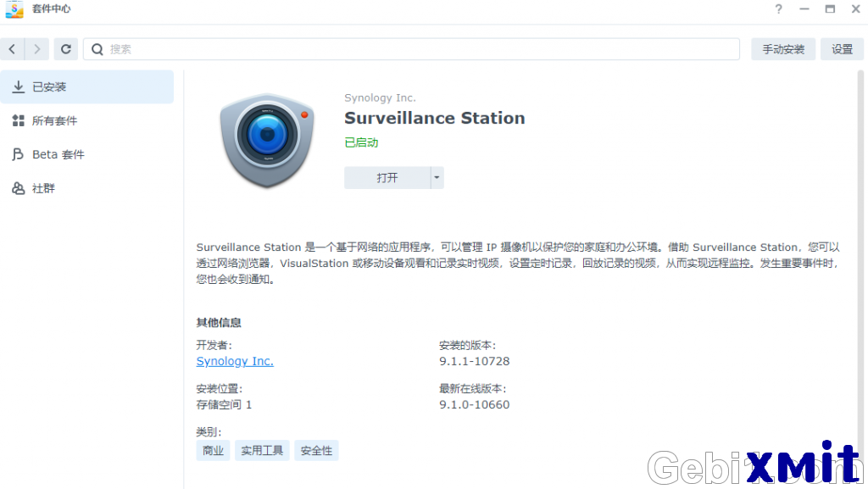Click the 打开 open button
Viewport: 868px width, 489px height.
387,178
